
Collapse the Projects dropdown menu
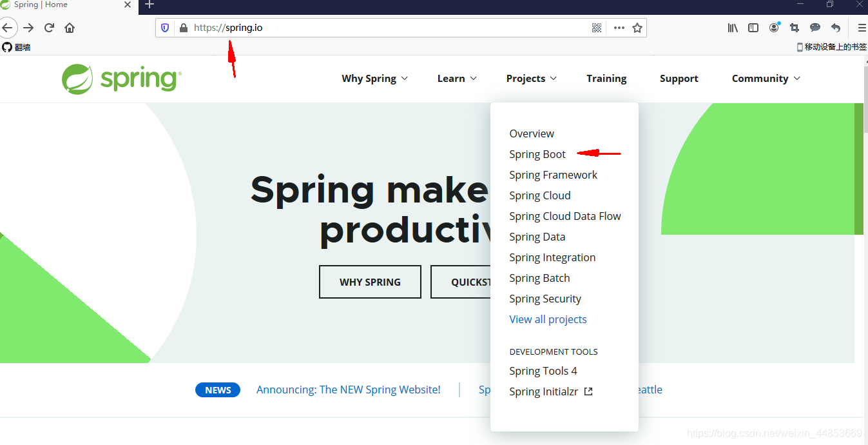[531, 79]
